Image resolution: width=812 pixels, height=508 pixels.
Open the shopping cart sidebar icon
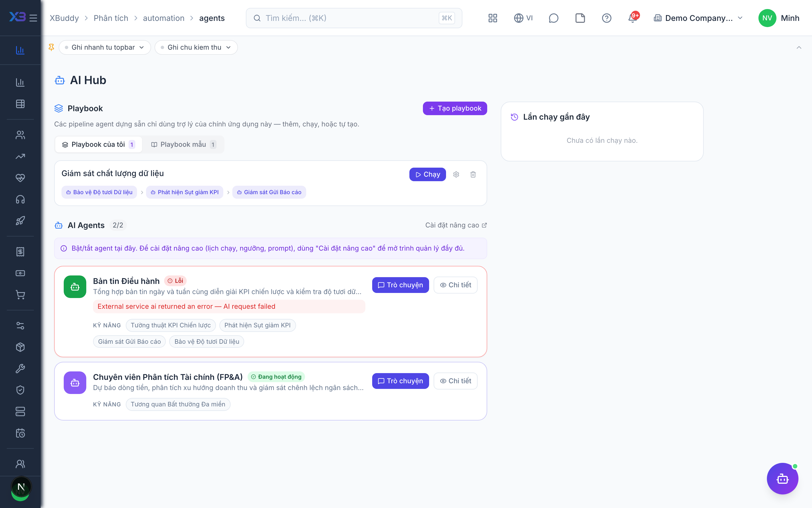20,295
